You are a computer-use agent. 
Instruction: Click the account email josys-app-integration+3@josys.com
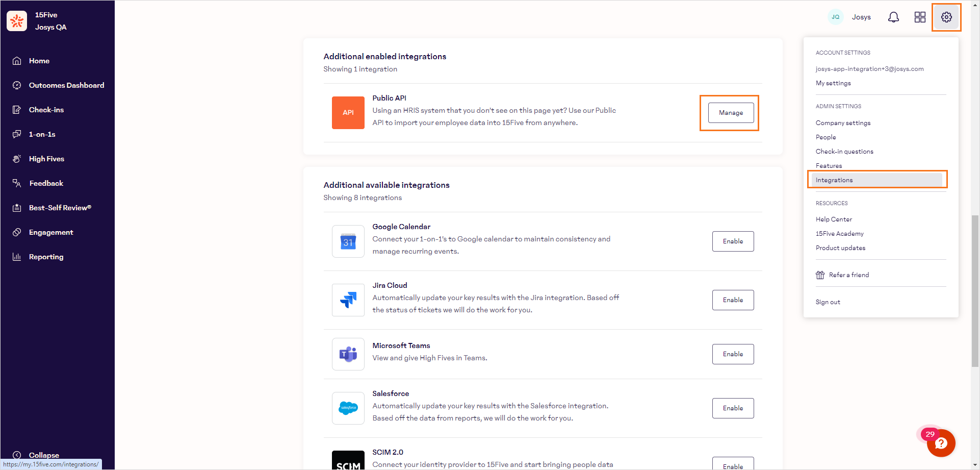point(869,69)
